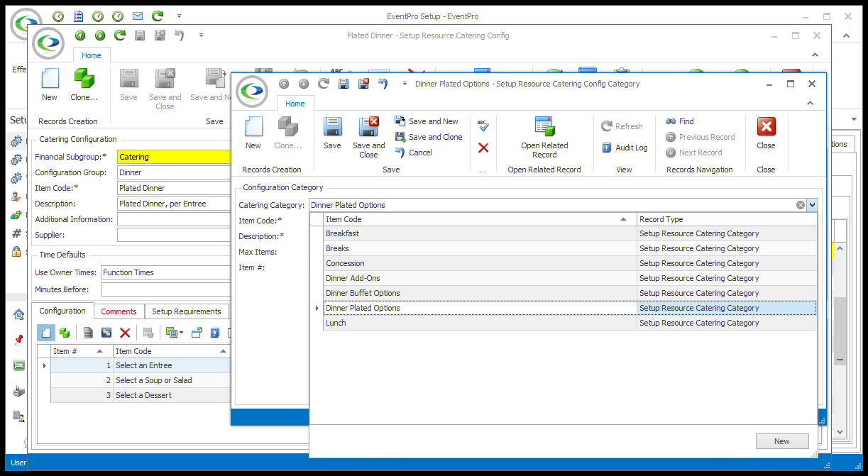868x476 pixels.
Task: Click Cancel in the Config Category Save group
Action: pyautogui.click(x=414, y=153)
